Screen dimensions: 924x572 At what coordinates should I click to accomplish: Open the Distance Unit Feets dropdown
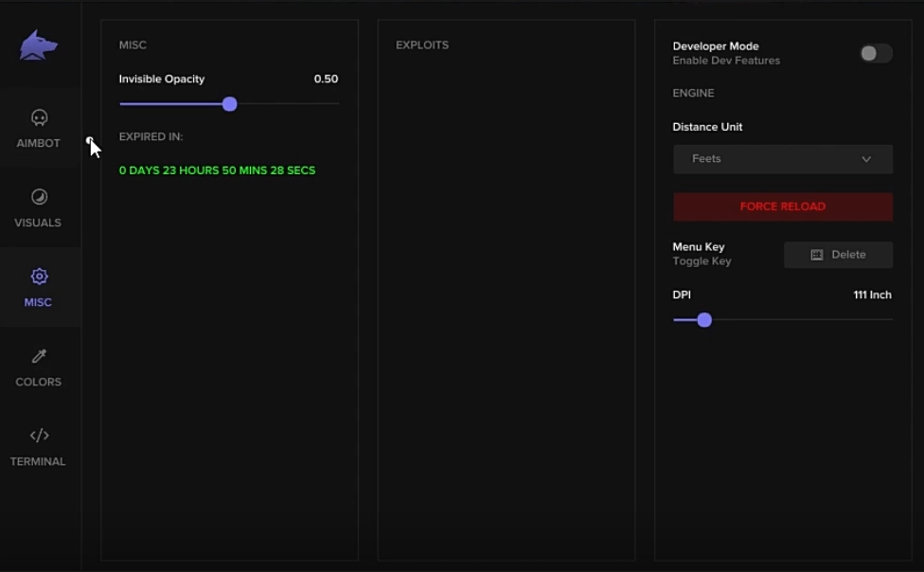point(783,159)
